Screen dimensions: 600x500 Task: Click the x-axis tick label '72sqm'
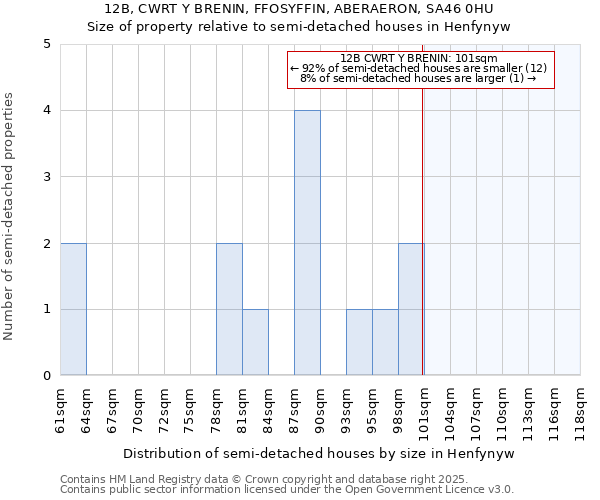tap(165, 411)
